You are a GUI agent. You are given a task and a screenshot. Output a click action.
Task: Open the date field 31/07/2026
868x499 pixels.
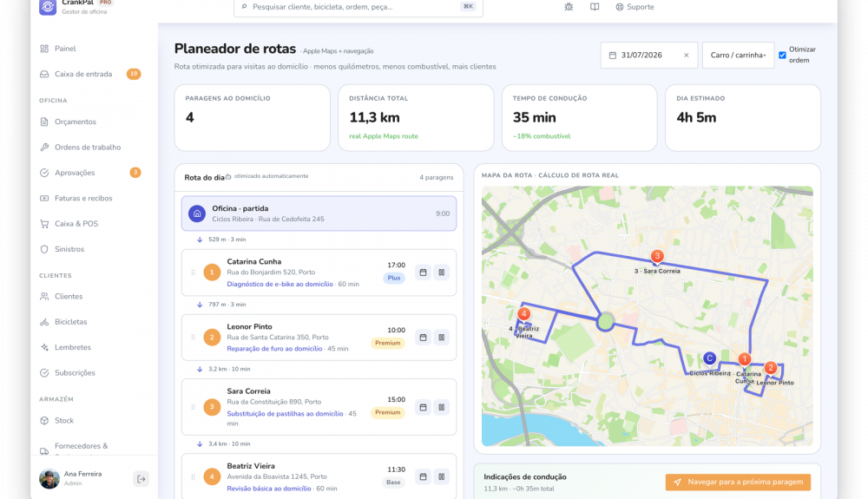[648, 56]
